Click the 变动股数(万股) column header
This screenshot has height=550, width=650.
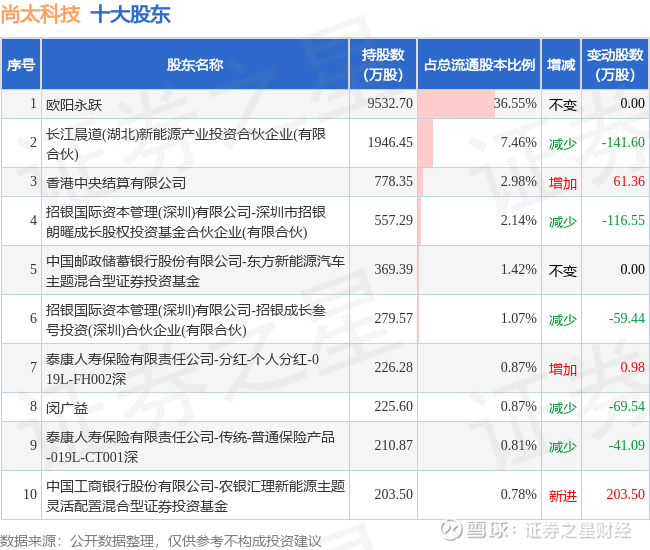pos(615,65)
